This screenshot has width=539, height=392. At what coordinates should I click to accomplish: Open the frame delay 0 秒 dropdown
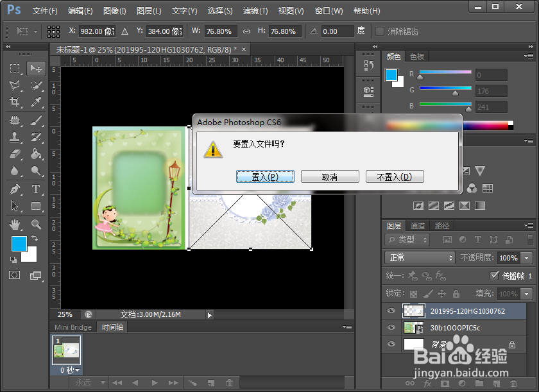tap(70, 370)
